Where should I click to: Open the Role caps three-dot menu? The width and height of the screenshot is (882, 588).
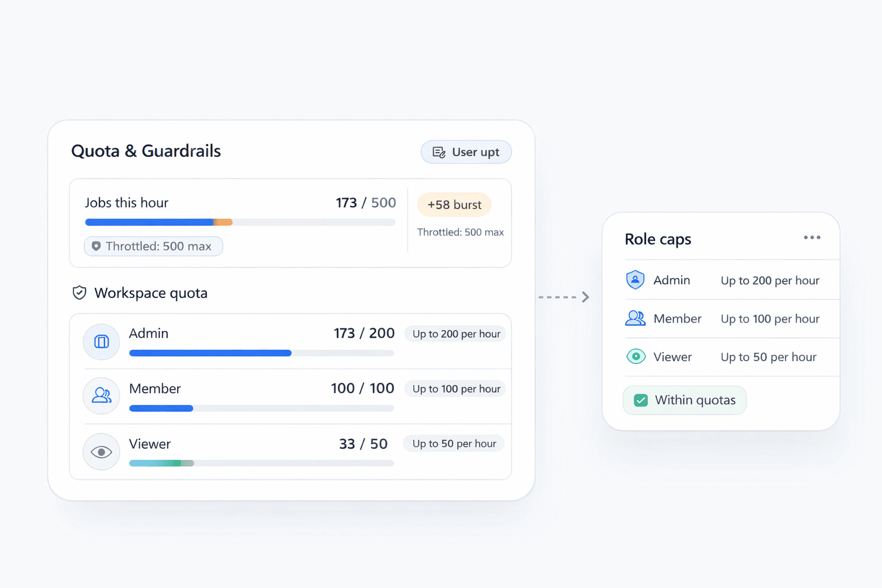click(x=812, y=238)
